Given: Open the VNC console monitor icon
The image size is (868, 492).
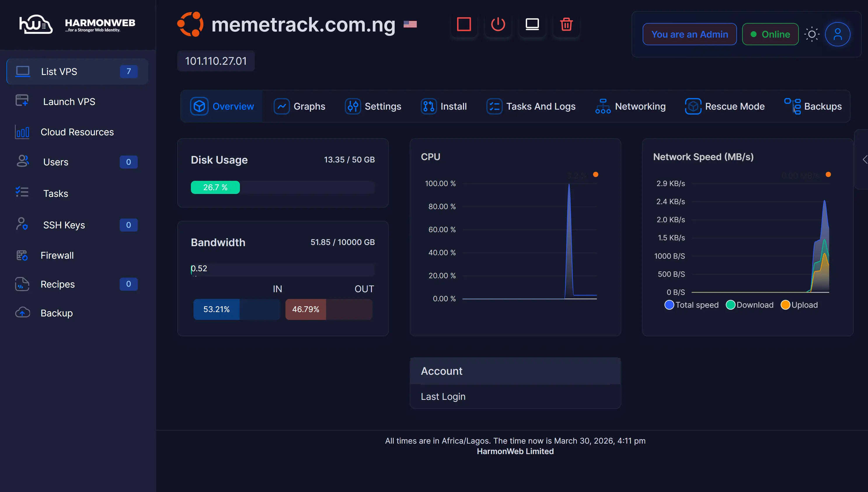Looking at the screenshot, I should click(532, 24).
